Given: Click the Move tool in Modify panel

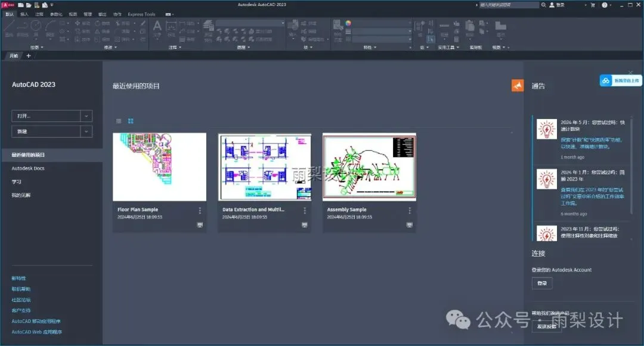Looking at the screenshot, I should 82,23.
